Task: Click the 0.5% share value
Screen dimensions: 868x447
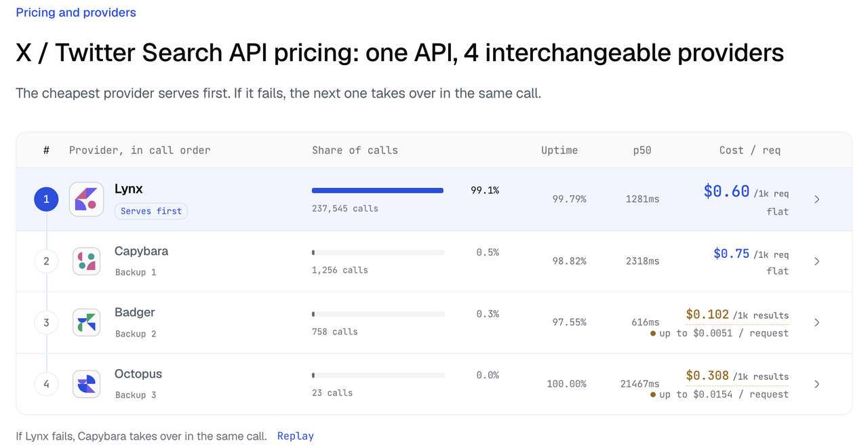Action: click(488, 252)
